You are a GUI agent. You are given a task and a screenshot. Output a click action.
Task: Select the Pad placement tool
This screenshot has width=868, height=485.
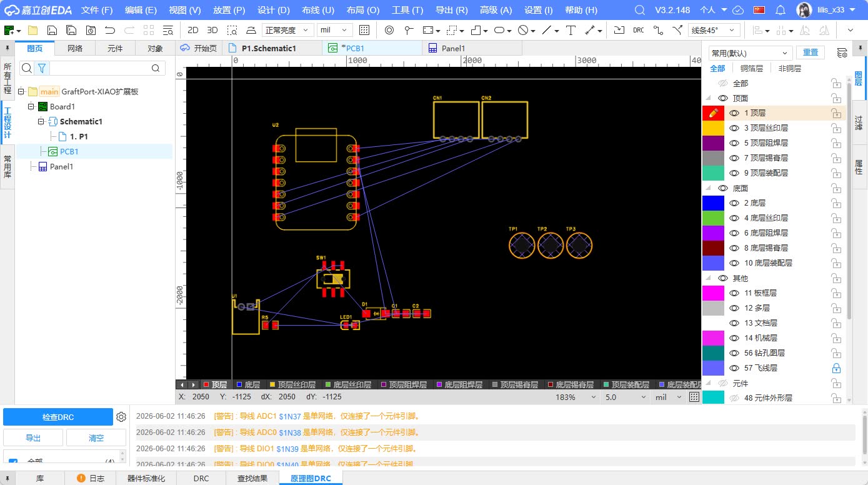click(389, 30)
